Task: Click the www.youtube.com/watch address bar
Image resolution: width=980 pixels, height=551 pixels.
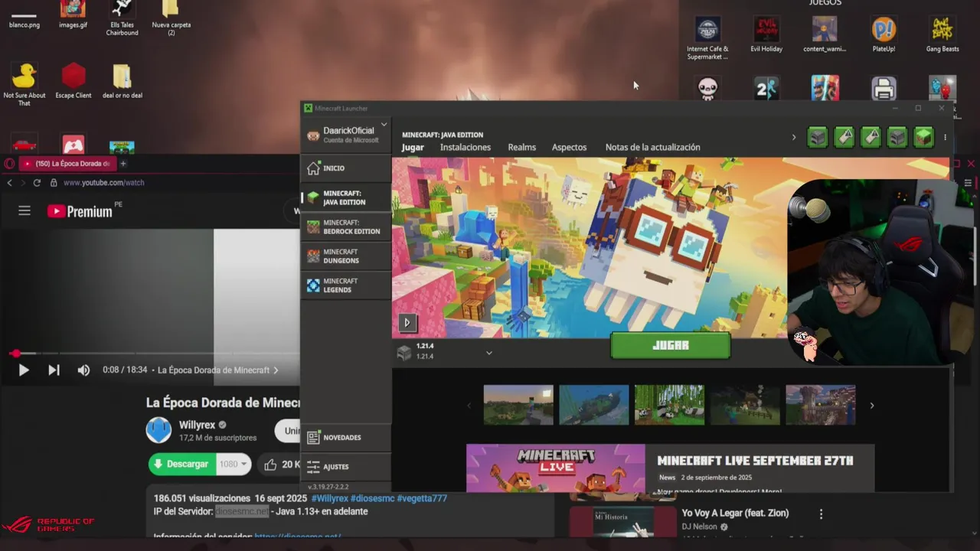Action: click(104, 183)
